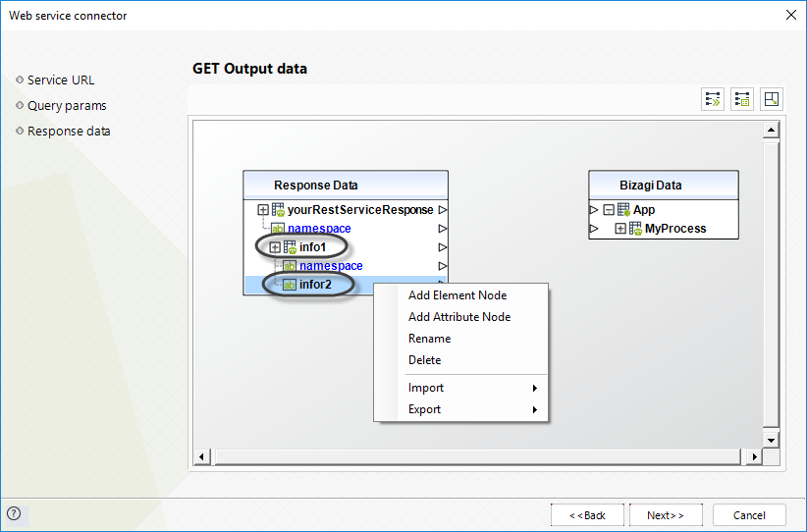
Task: Go to previous step with Back
Action: [x=587, y=515]
